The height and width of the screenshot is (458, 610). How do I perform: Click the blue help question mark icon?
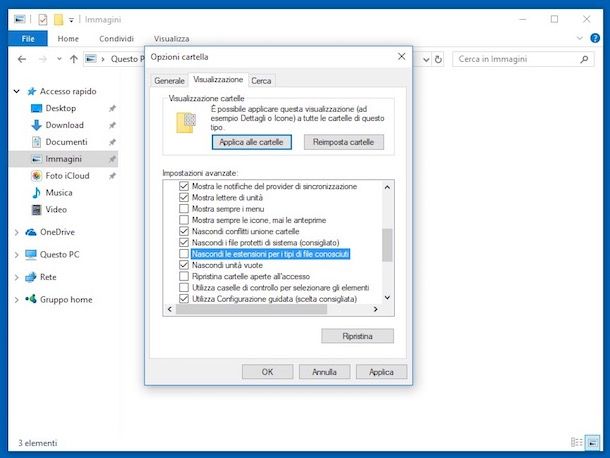[595, 38]
